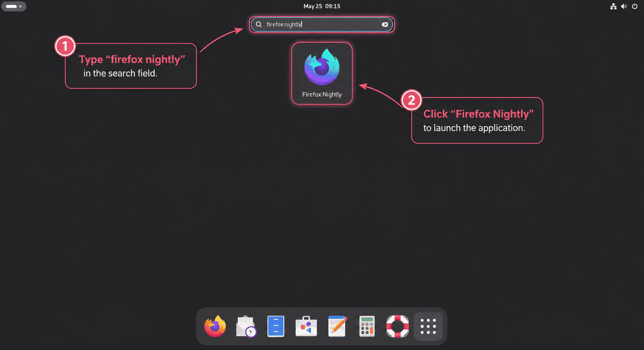Open the Calculator in the dock

tap(367, 326)
